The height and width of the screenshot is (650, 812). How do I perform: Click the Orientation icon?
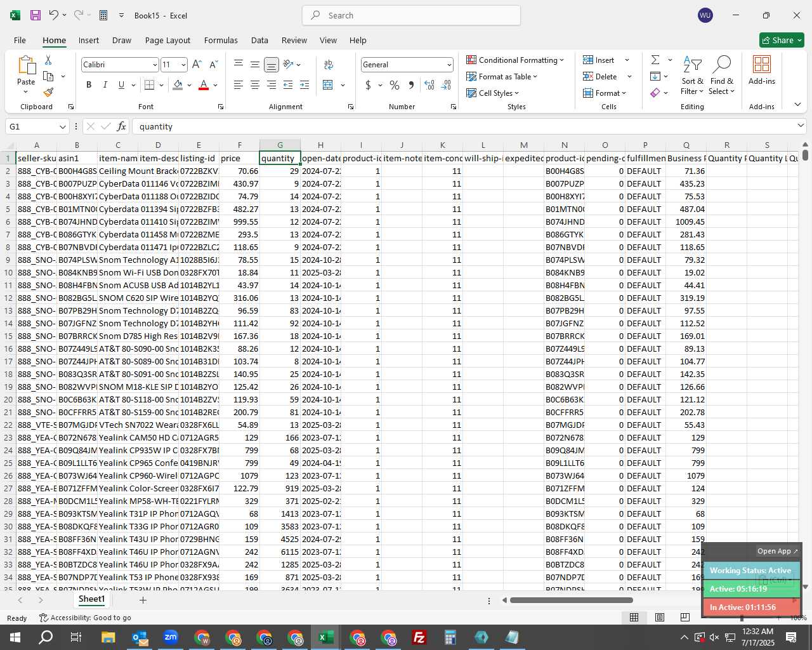[289, 64]
